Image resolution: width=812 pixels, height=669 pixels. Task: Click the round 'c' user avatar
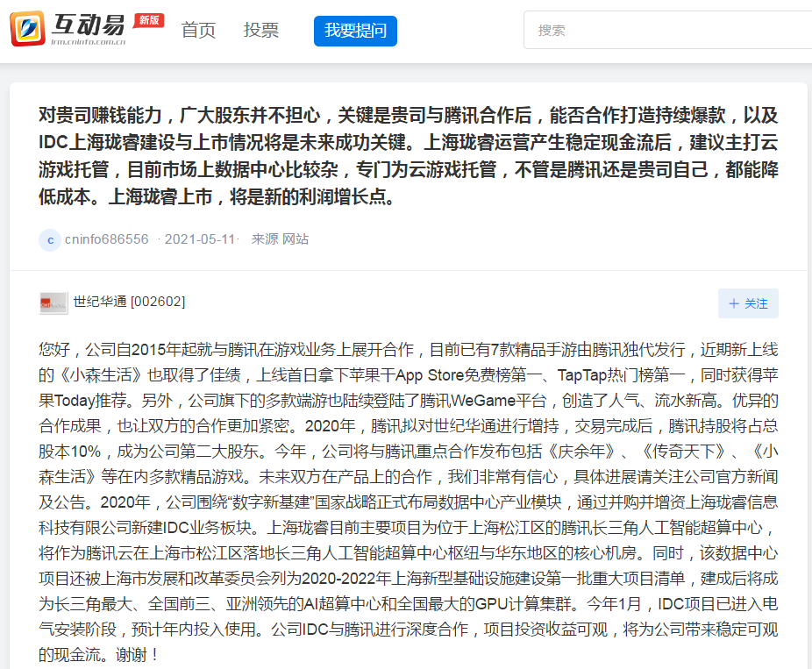[x=50, y=239]
